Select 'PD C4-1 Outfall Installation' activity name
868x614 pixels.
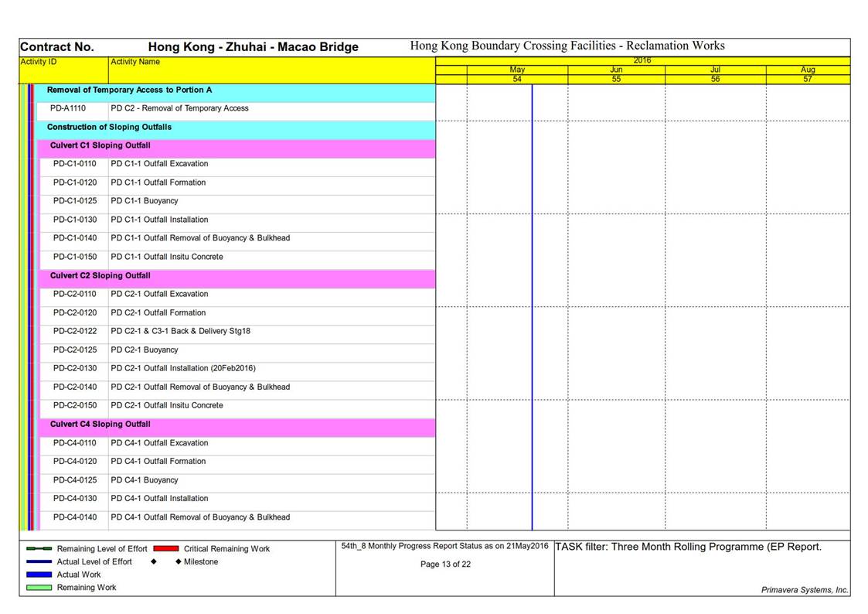pos(159,498)
